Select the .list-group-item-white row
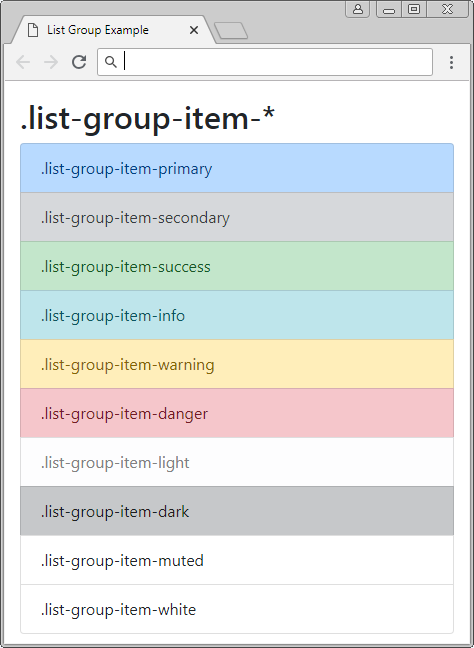This screenshot has height=648, width=474. click(237, 609)
